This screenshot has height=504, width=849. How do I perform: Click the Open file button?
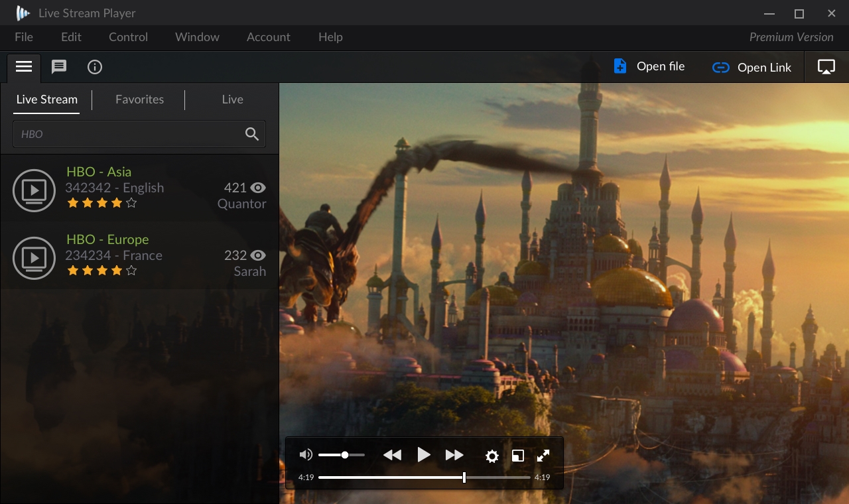649,67
